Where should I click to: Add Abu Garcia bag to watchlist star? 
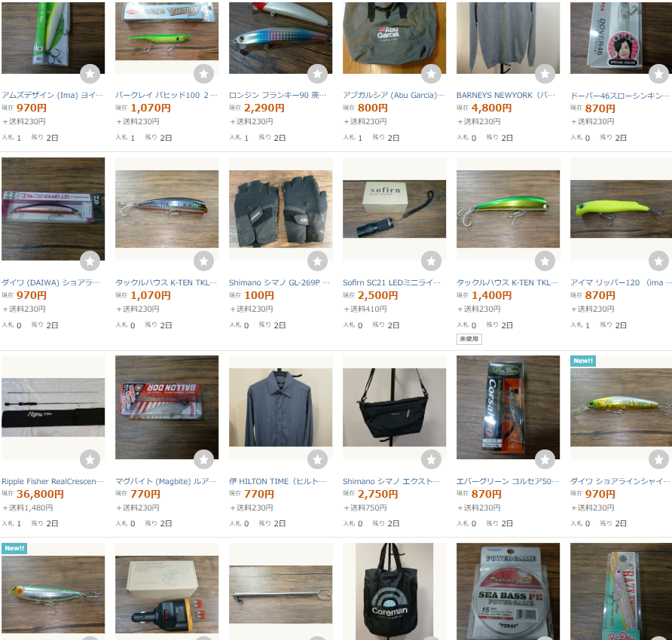(431, 74)
